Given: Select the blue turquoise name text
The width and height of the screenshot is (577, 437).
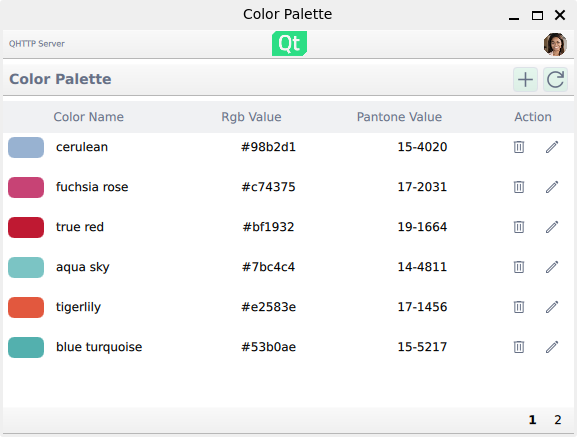Looking at the screenshot, I should [99, 347].
